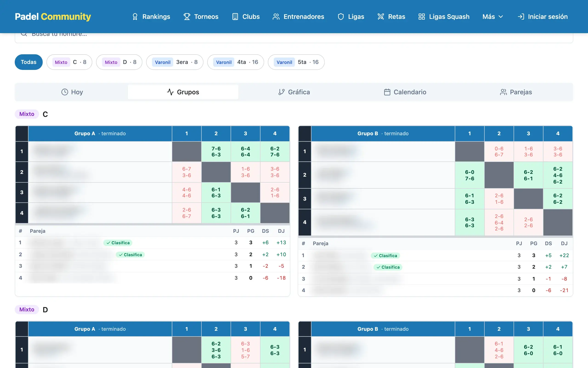Click the +22 DJ value in Grupo B

point(564,256)
